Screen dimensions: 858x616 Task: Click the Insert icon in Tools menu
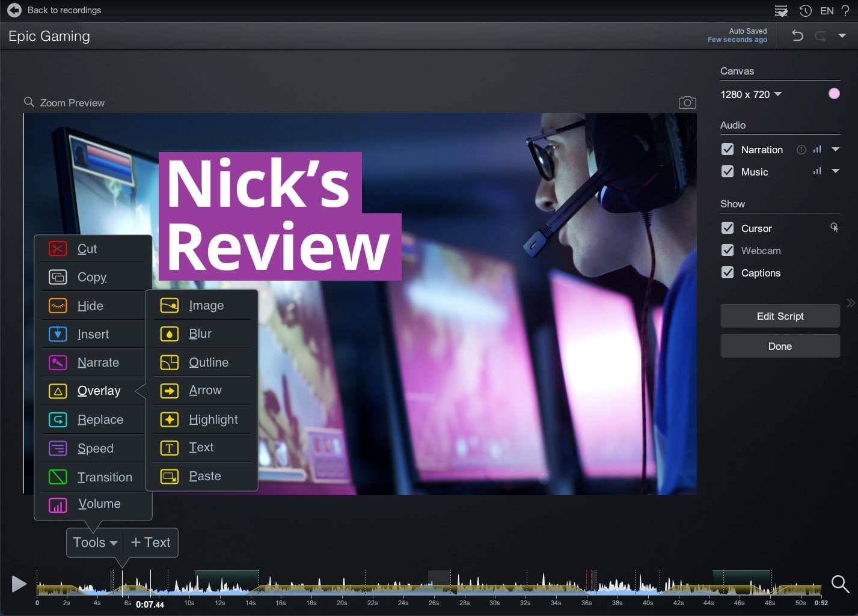(x=58, y=334)
